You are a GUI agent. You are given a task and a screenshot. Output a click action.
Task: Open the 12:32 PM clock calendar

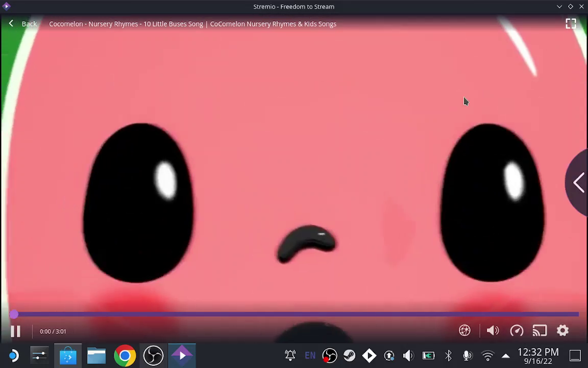(538, 356)
